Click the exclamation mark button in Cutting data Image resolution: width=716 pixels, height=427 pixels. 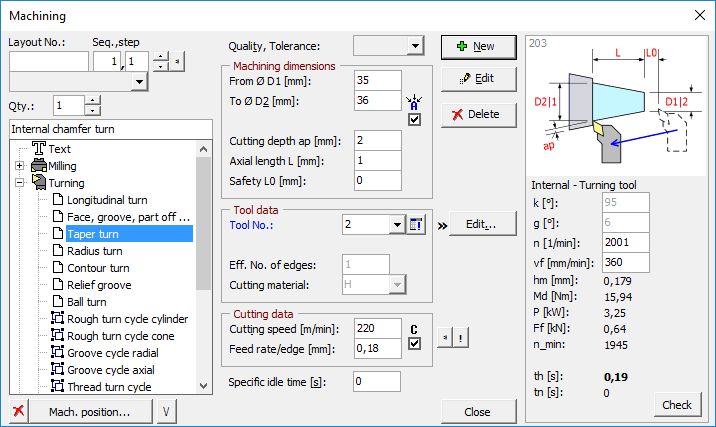click(x=460, y=336)
